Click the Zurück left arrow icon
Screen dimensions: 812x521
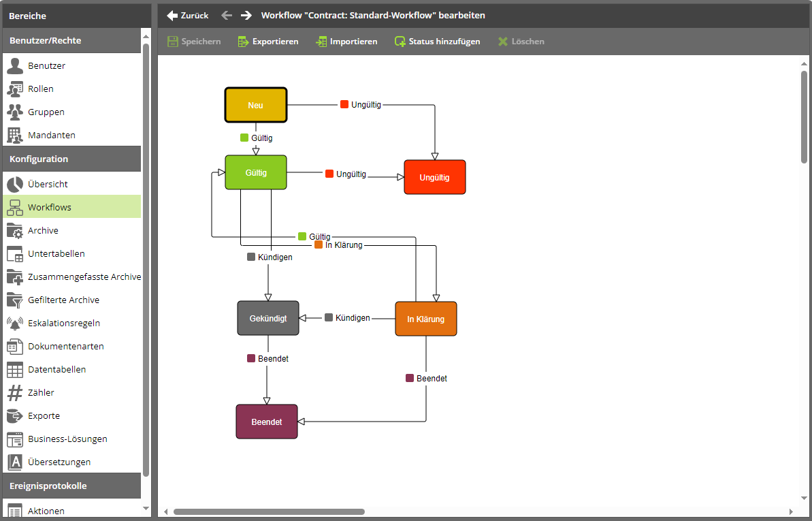172,16
